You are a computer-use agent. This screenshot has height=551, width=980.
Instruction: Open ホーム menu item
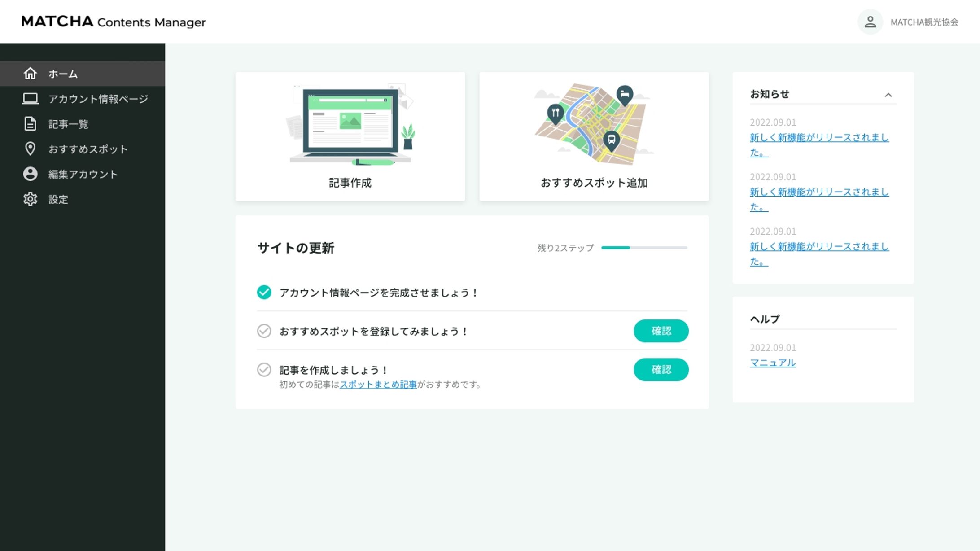83,74
